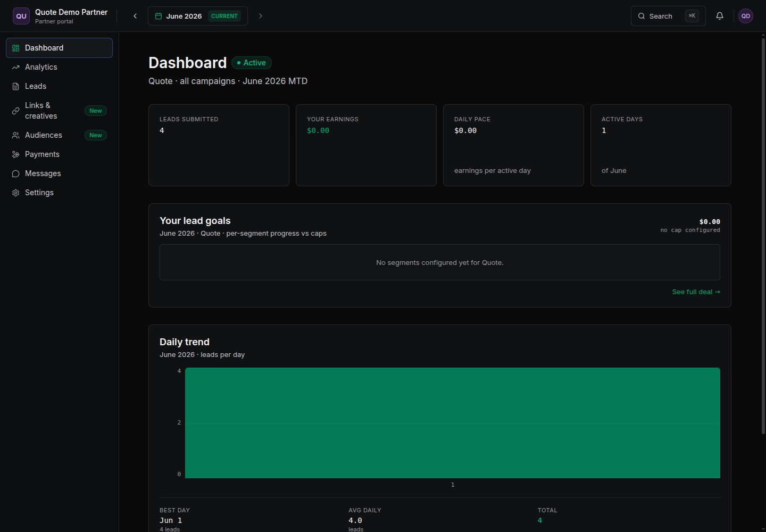Image resolution: width=766 pixels, height=532 pixels.
Task: Click the 'of June' caption
Action: pyautogui.click(x=614, y=171)
